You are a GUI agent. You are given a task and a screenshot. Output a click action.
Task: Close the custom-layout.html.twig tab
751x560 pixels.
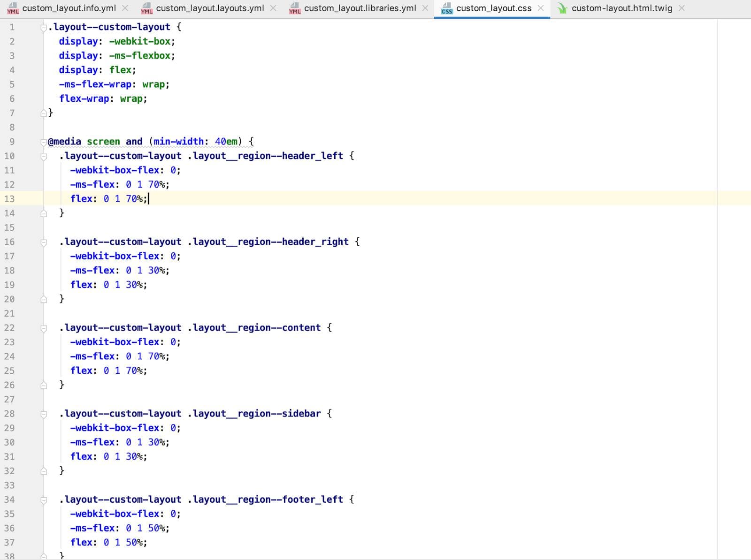682,8
